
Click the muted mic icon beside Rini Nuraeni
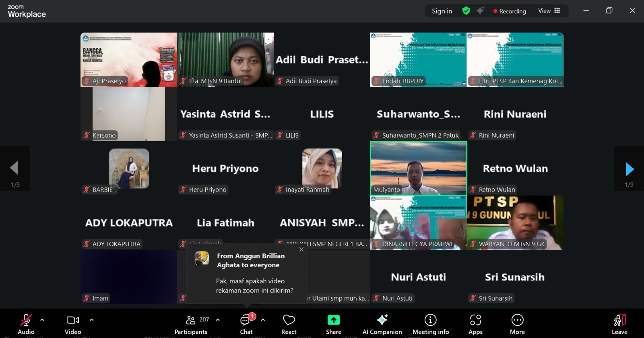coord(473,135)
